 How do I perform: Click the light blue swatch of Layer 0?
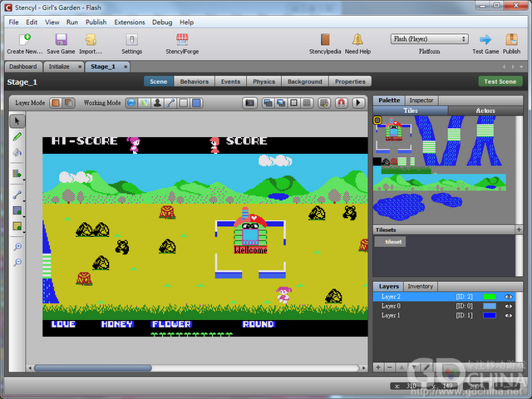click(490, 306)
